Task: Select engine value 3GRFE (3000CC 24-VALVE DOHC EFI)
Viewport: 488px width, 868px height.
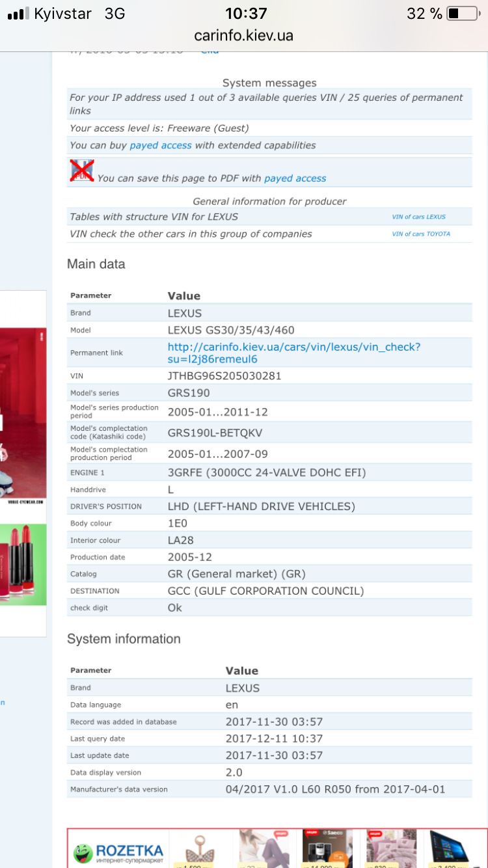Action: (267, 472)
